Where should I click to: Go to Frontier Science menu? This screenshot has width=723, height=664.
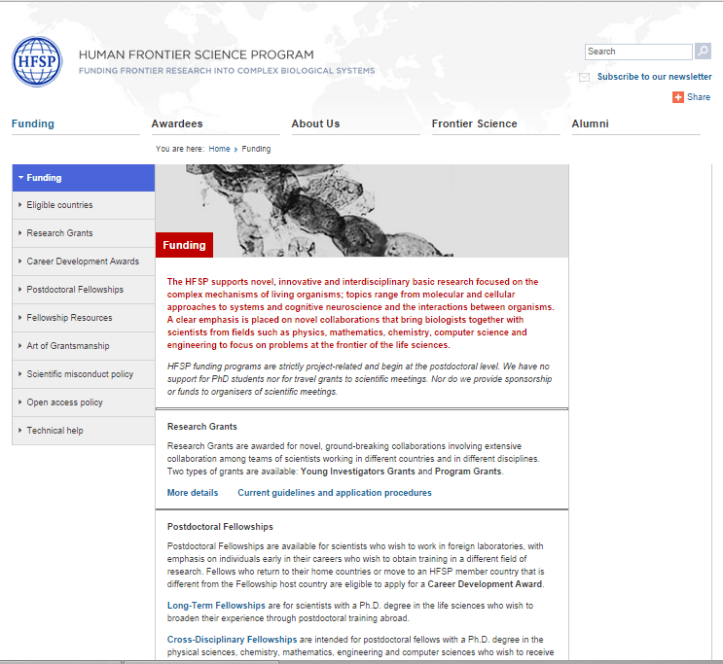(474, 124)
